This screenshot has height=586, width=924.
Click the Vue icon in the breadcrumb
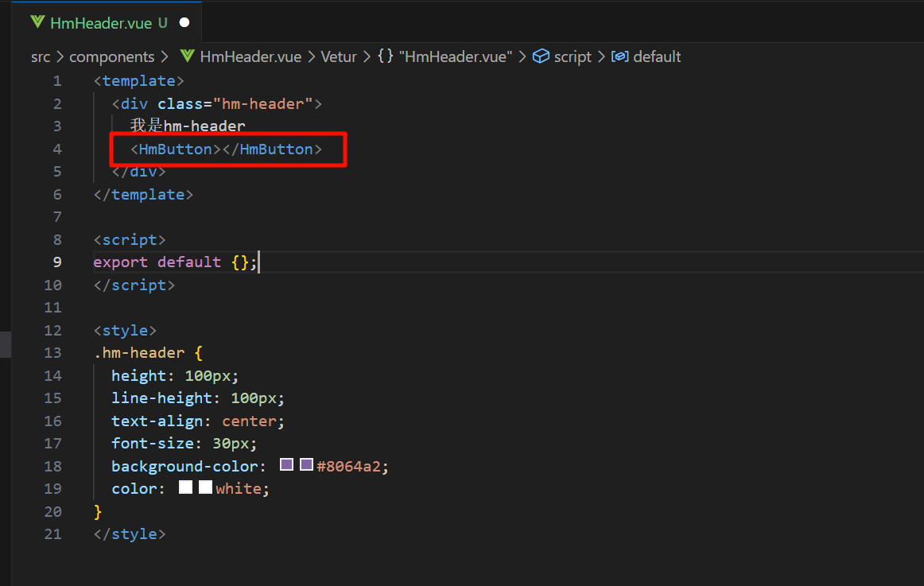(188, 56)
